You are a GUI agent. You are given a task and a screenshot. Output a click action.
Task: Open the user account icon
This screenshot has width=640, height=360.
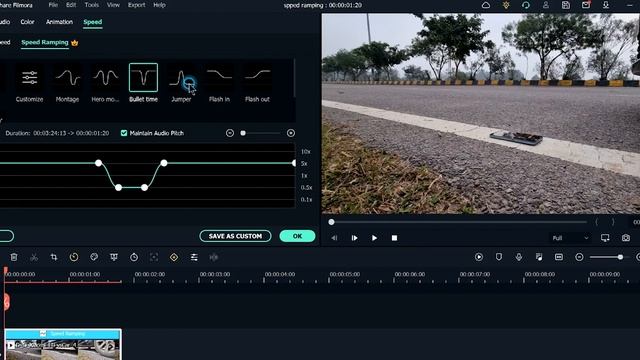(546, 5)
